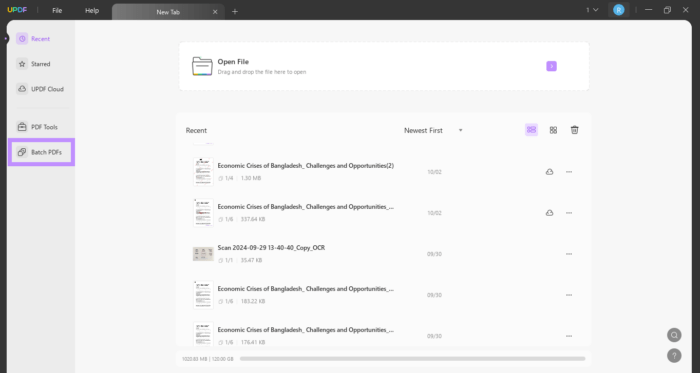Viewport: 700px width, 373px height.
Task: Click the Open File label
Action: (x=233, y=62)
